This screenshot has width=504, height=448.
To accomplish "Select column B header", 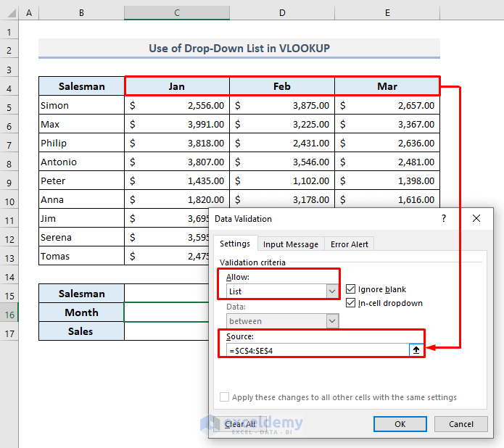I will [82, 13].
